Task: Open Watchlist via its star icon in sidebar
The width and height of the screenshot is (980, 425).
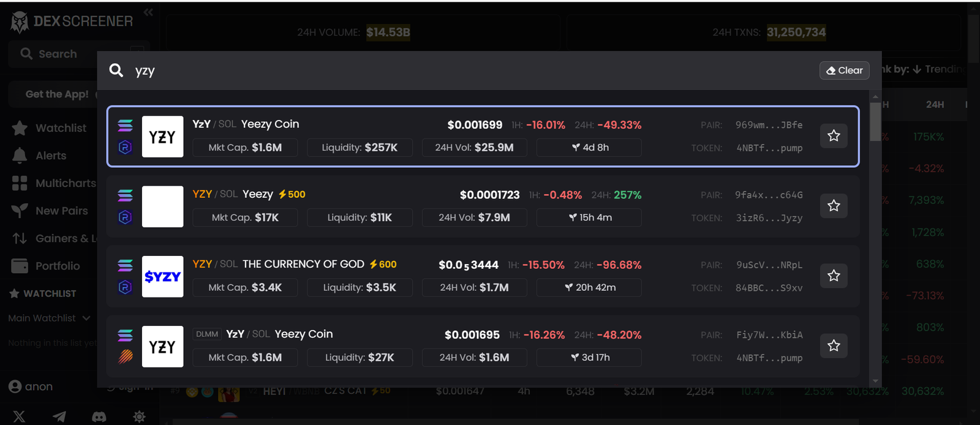Action: point(20,128)
